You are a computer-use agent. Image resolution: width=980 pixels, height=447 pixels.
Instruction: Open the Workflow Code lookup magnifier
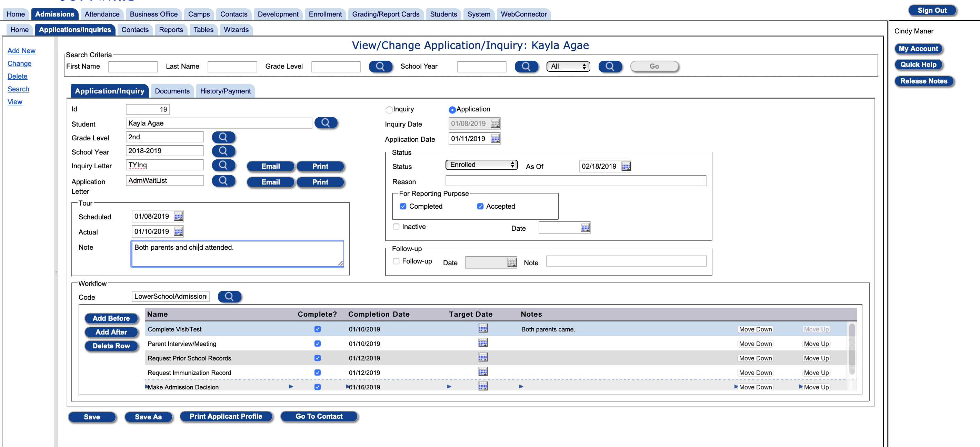(229, 296)
